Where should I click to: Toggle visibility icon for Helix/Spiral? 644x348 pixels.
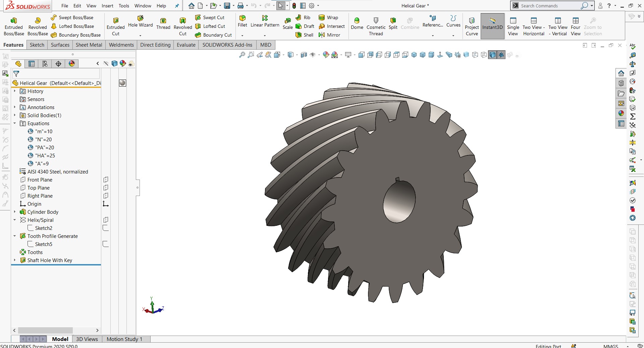[x=106, y=220]
